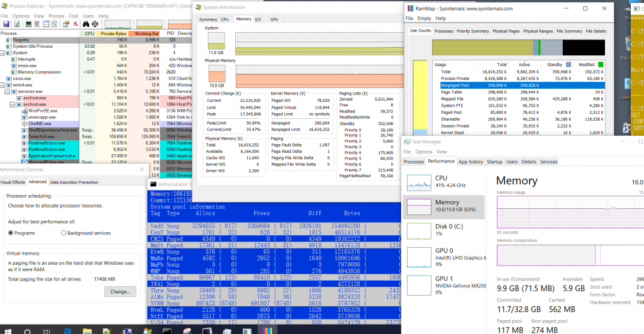This screenshot has width=644, height=334.
Task: Select RuntimeBroker.exe PID 7084 row
Action: [96, 143]
